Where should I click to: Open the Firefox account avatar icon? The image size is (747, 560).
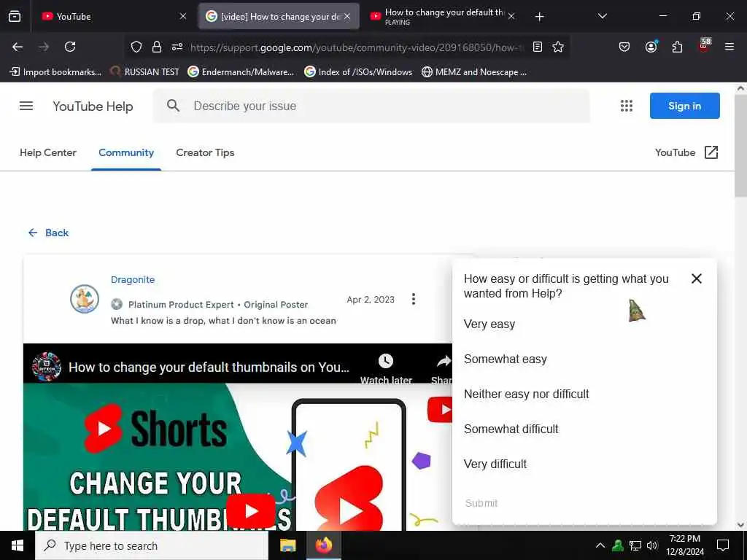click(651, 46)
